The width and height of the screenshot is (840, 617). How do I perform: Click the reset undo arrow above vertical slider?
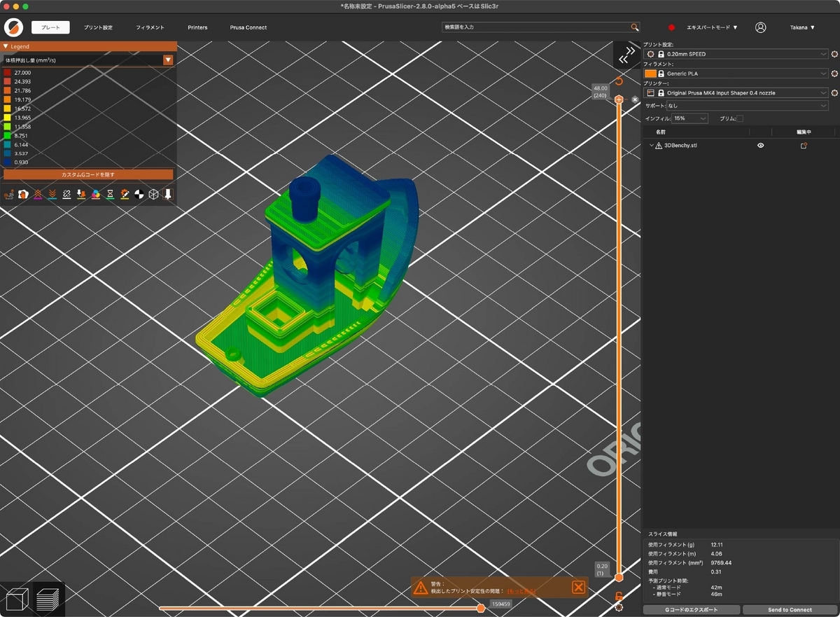pyautogui.click(x=619, y=81)
